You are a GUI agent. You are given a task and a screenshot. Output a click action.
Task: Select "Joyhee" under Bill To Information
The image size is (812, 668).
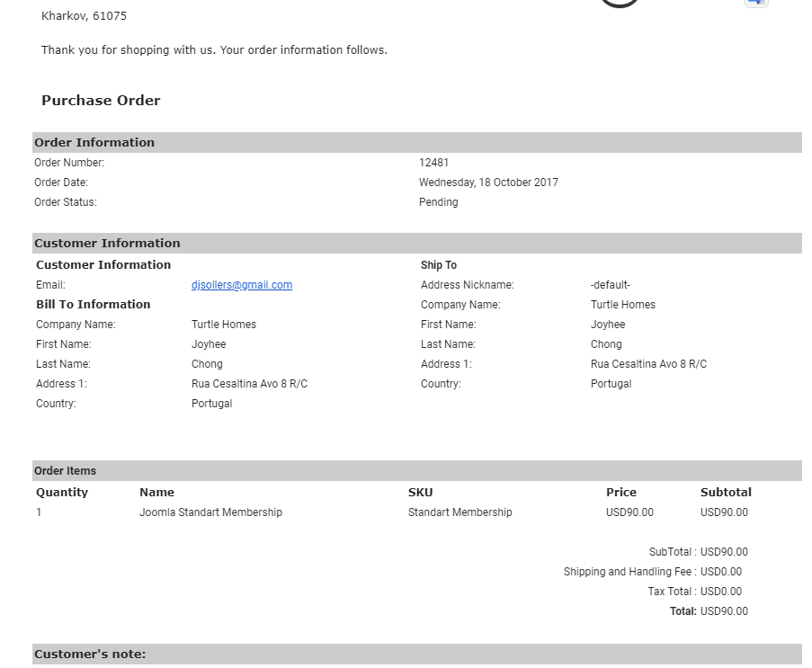click(209, 344)
